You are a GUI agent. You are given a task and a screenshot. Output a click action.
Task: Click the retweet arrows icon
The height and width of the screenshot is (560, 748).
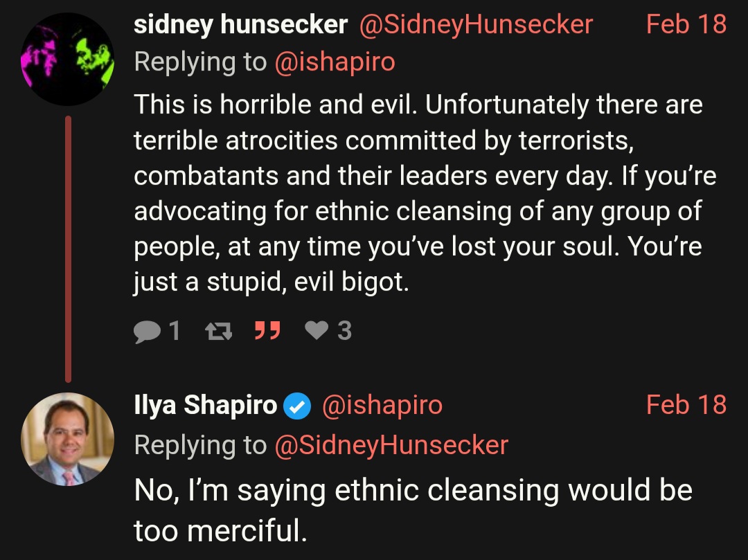(218, 331)
